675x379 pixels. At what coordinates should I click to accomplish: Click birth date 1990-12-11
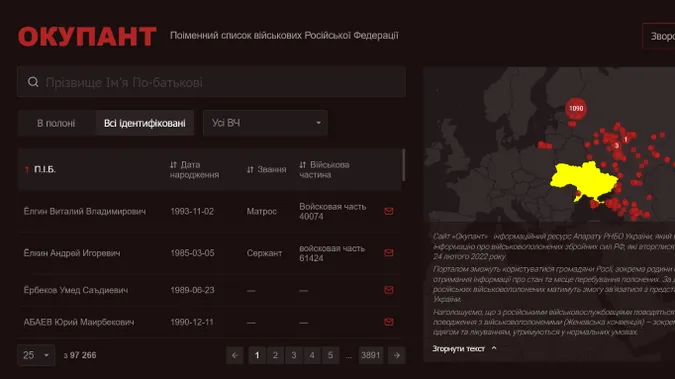(x=192, y=322)
